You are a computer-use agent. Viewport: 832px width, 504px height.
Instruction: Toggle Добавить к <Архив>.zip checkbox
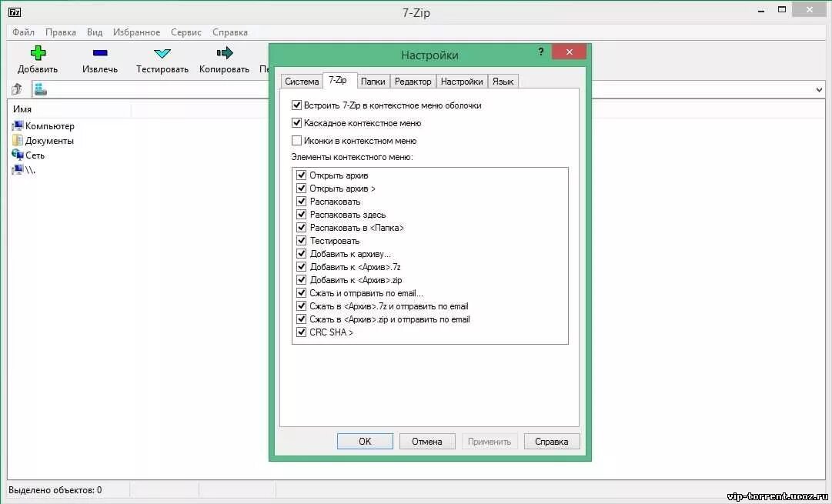click(x=302, y=279)
